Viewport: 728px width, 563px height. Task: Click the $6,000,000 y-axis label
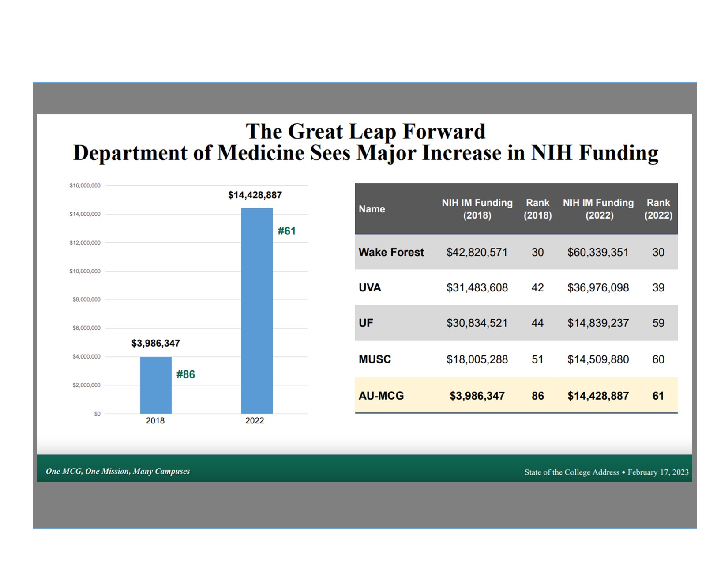tap(86, 328)
